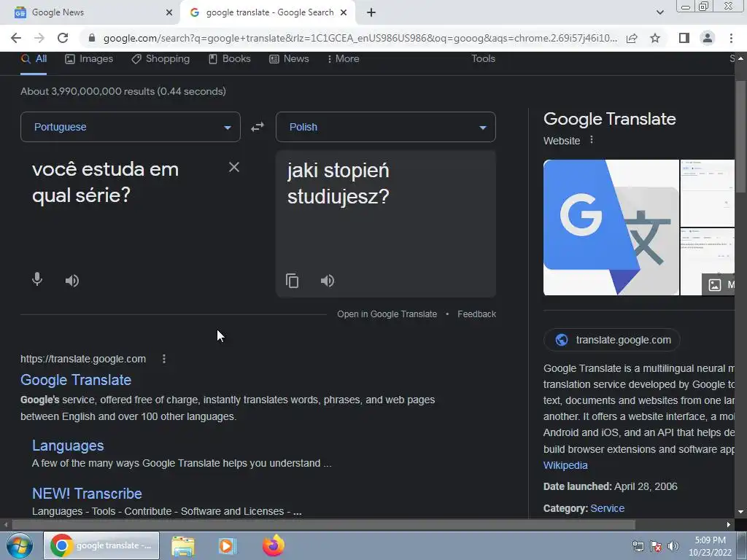This screenshot has width=747, height=560.
Task: Click the Polish translation text 'jaki stopień studiujesz?'
Action: tap(338, 183)
